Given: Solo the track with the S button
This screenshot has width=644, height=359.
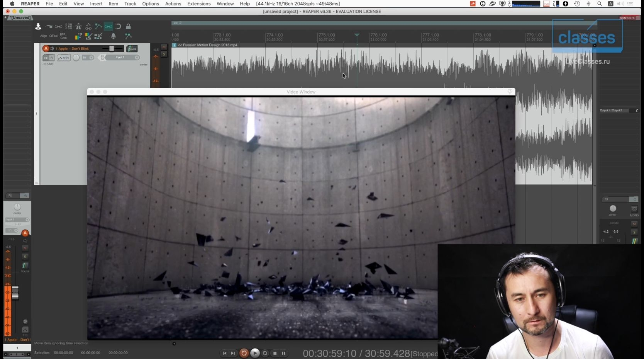Looking at the screenshot, I should pos(164,54).
